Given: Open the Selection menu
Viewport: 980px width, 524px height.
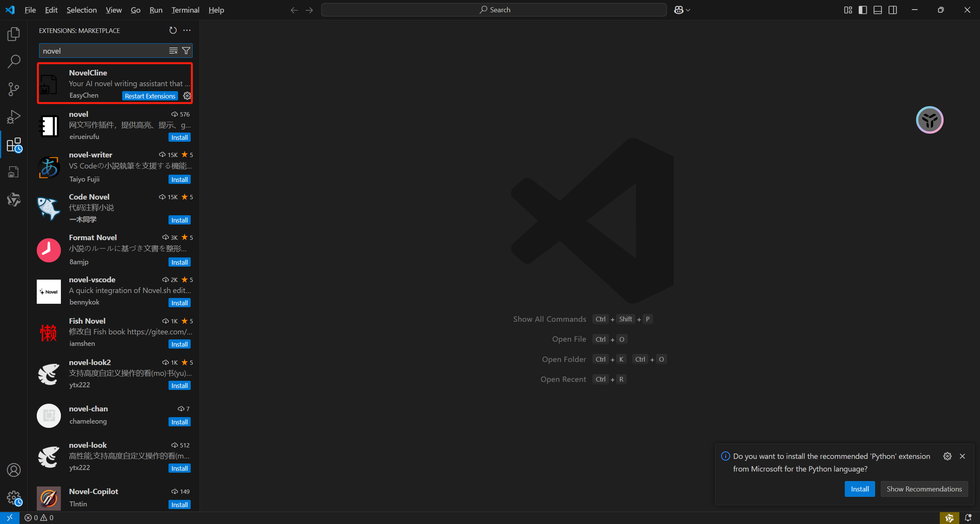Looking at the screenshot, I should [x=82, y=10].
